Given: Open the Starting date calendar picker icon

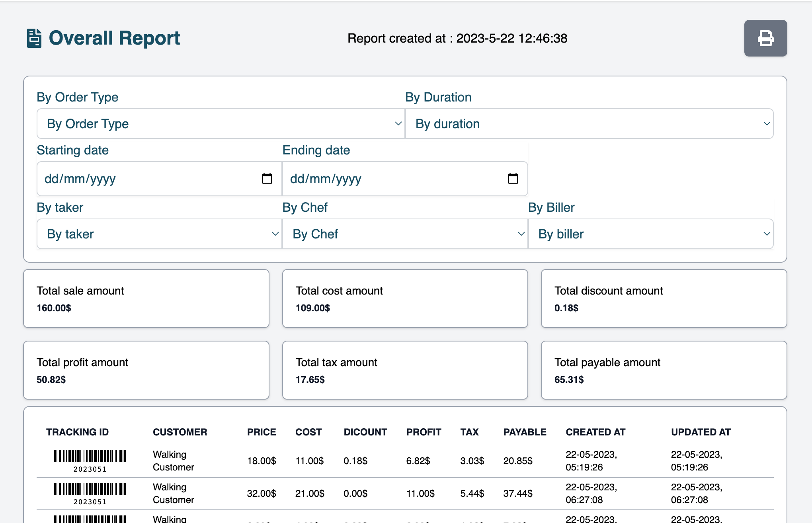Looking at the screenshot, I should pos(267,179).
